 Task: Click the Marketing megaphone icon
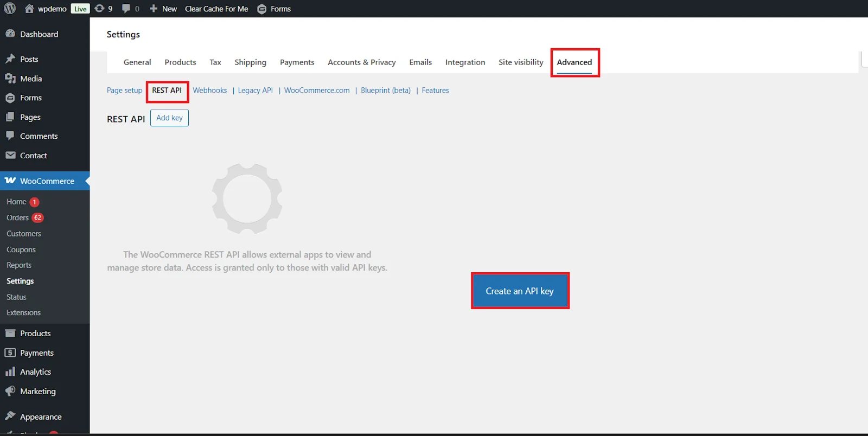pos(10,391)
